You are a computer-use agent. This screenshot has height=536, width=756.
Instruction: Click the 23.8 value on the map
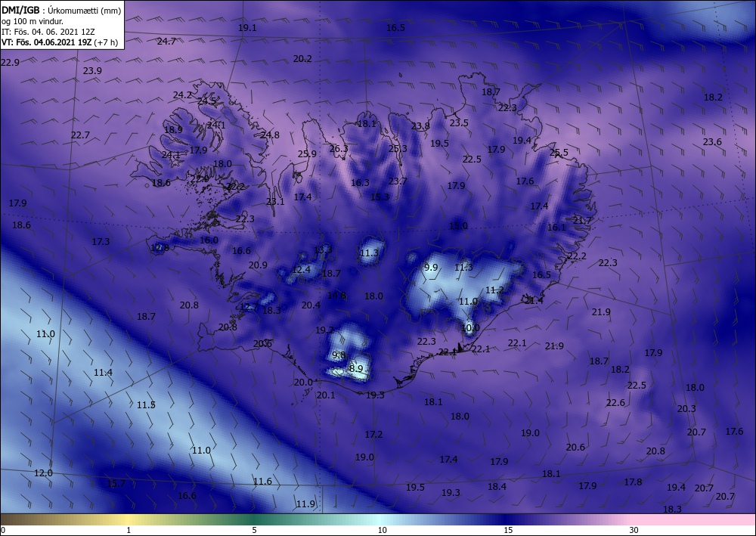(420, 126)
